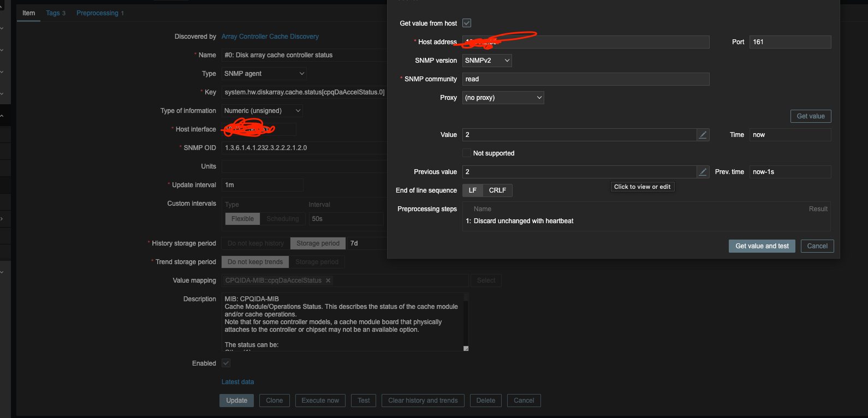Click the empty Units field
The width and height of the screenshot is (868, 418).
click(305, 166)
